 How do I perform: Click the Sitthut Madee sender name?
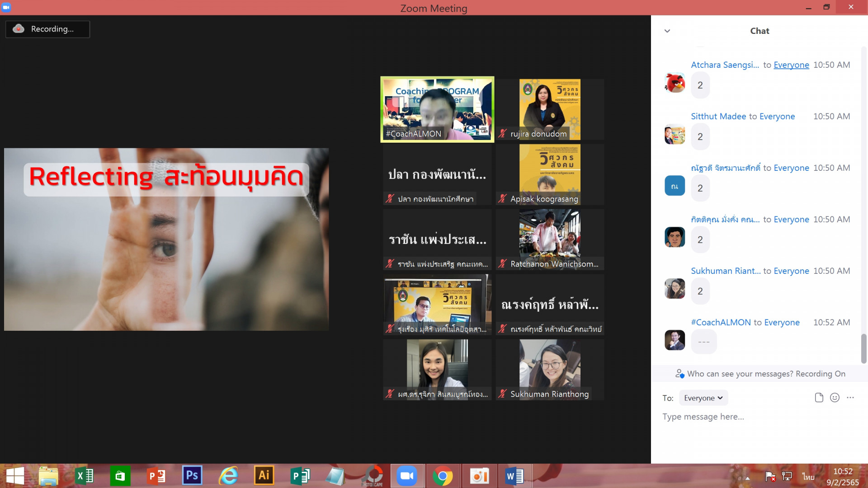(718, 116)
